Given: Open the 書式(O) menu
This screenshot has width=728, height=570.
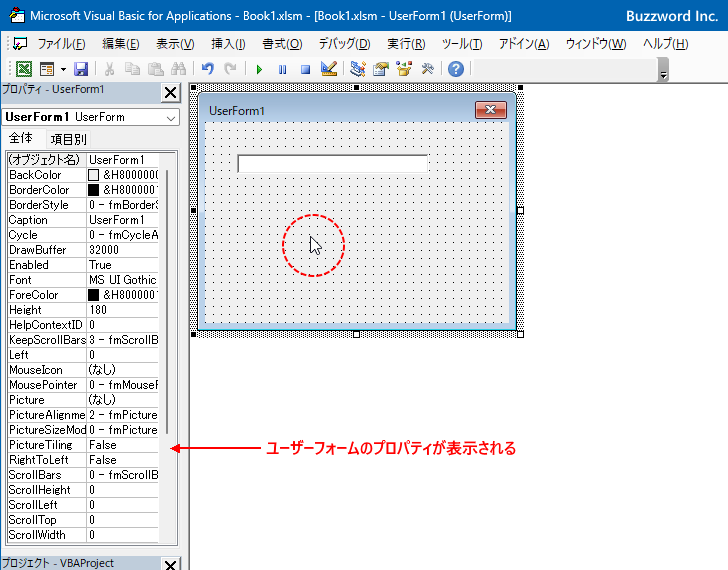Looking at the screenshot, I should coord(282,44).
